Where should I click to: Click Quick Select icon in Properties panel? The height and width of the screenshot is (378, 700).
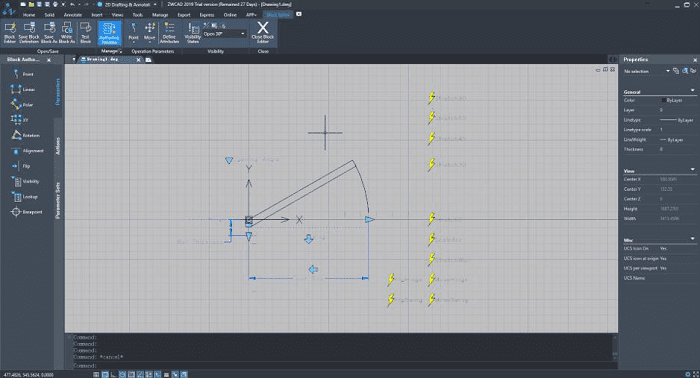click(x=685, y=71)
